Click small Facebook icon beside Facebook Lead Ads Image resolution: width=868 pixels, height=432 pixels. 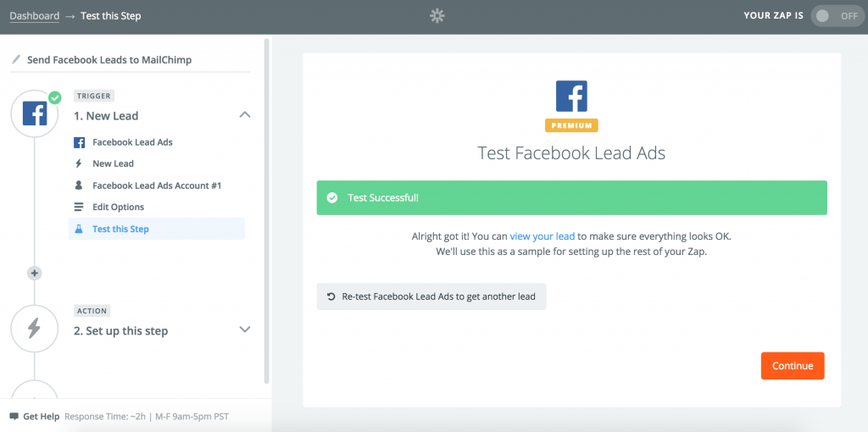79,142
